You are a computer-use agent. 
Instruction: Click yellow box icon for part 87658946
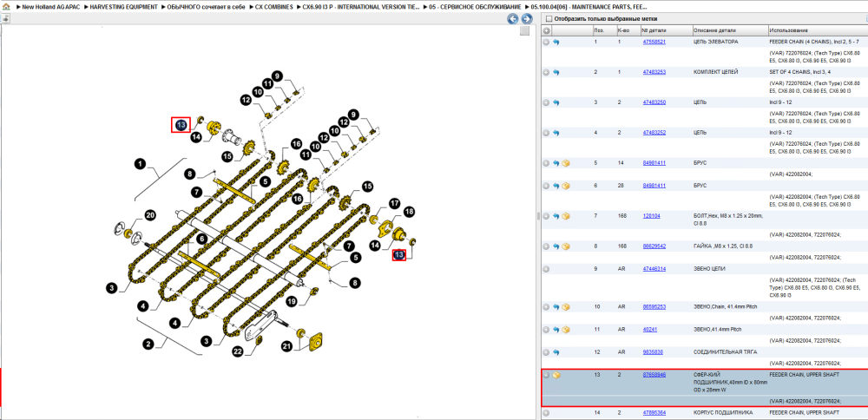click(x=556, y=375)
